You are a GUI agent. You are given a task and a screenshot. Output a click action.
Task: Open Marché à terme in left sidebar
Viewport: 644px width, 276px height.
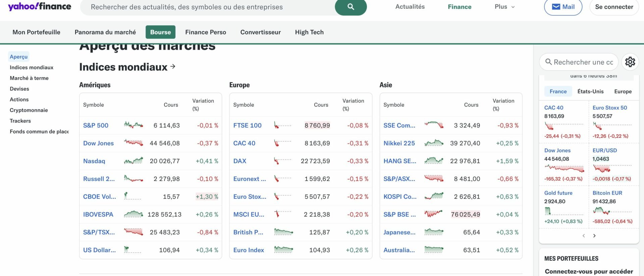[29, 78]
